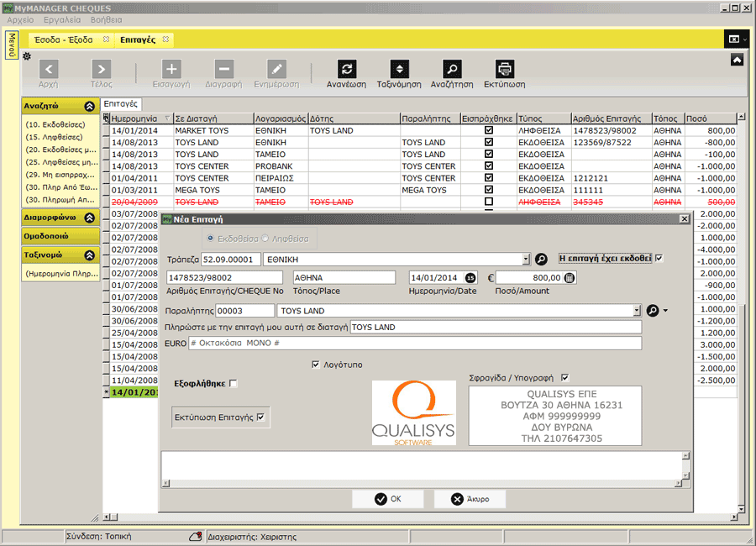Toggle Η επιταγή έχει εκδοθεί checkbox
756x546 pixels.
click(659, 258)
